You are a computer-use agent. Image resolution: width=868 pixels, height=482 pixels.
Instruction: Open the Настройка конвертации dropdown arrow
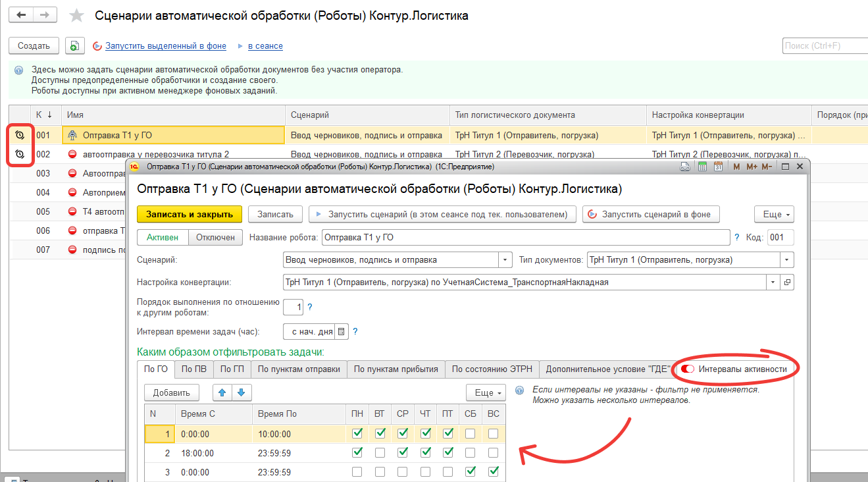(773, 282)
